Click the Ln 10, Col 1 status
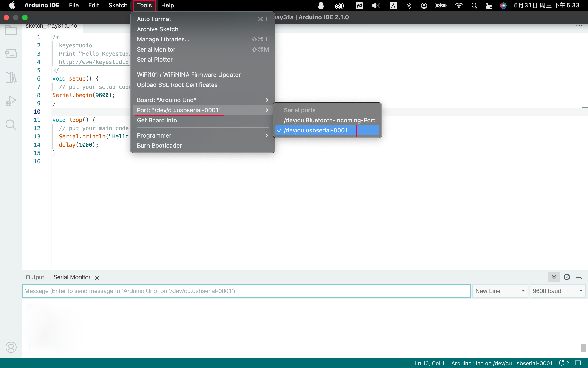This screenshot has width=588, height=368. pos(430,363)
